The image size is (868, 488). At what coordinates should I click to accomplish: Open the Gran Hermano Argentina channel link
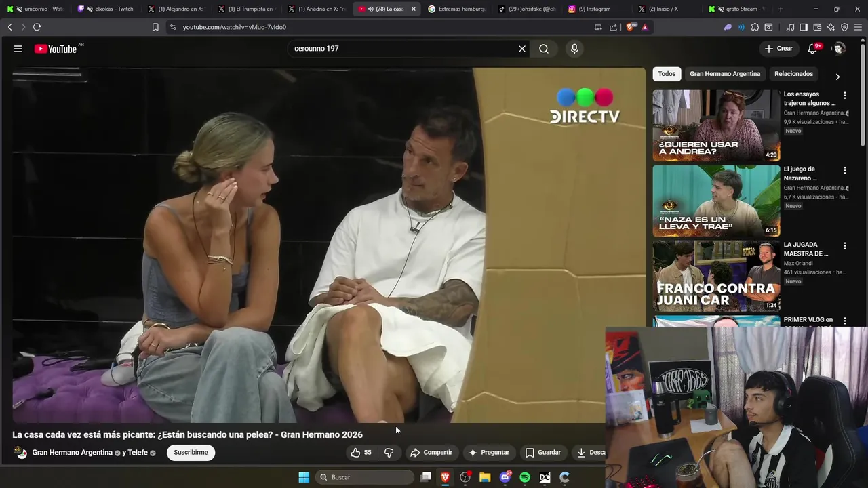pyautogui.click(x=72, y=453)
